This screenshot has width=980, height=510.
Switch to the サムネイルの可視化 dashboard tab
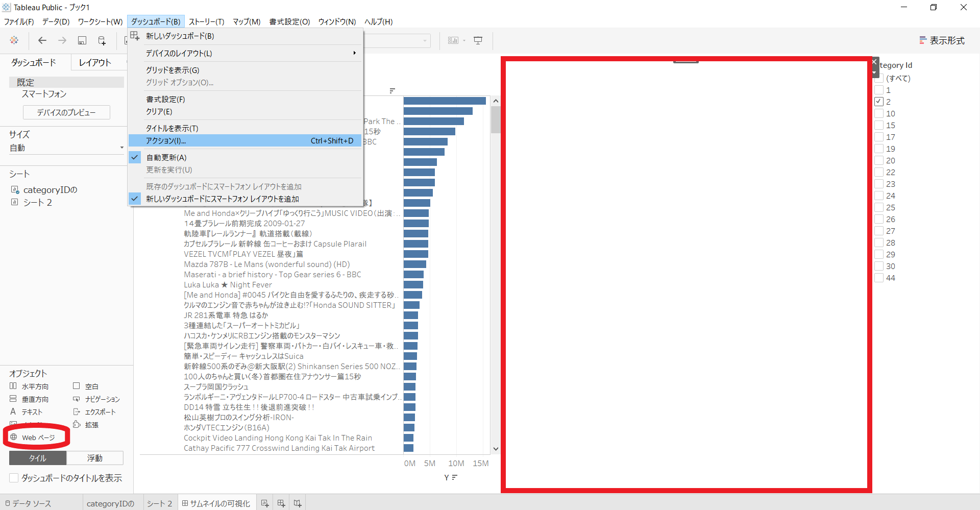[x=216, y=503]
